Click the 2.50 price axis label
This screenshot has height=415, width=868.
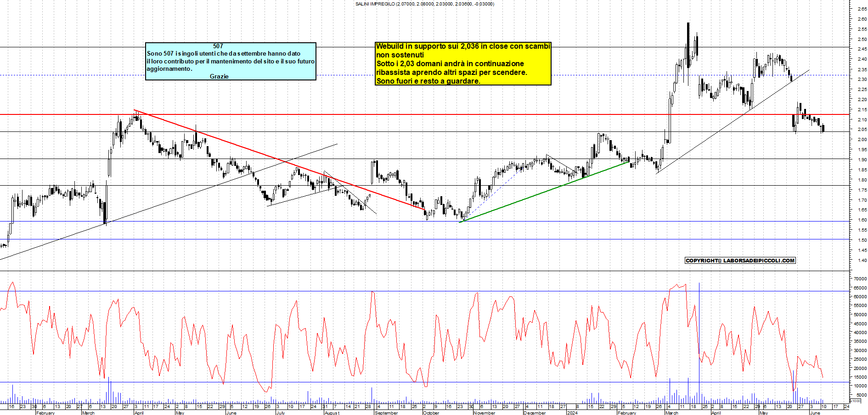coord(862,39)
